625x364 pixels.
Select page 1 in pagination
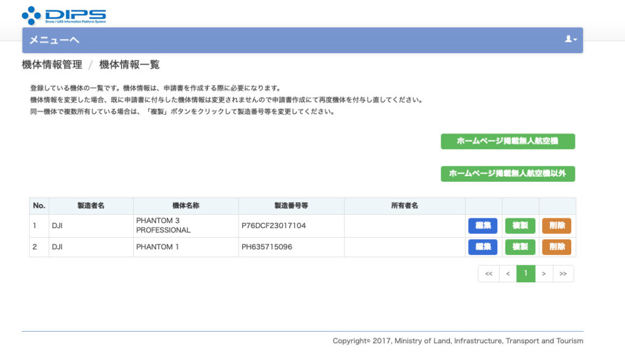point(526,274)
